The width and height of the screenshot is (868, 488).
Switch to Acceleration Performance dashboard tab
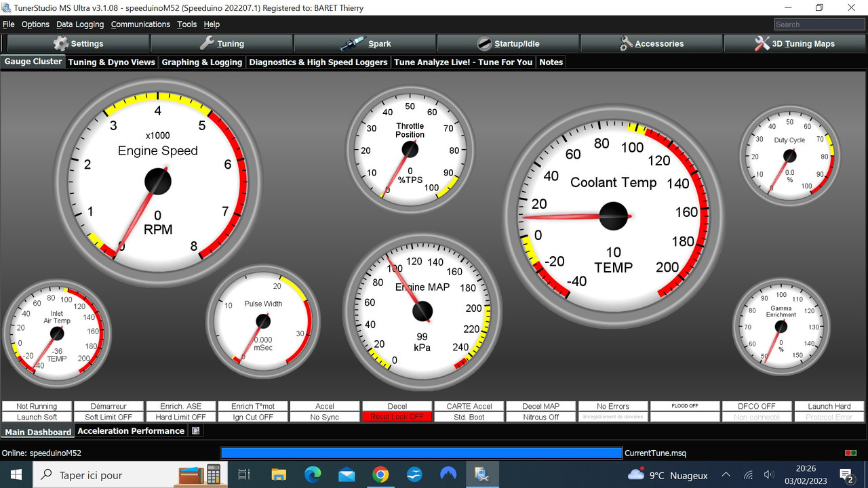[x=131, y=431]
